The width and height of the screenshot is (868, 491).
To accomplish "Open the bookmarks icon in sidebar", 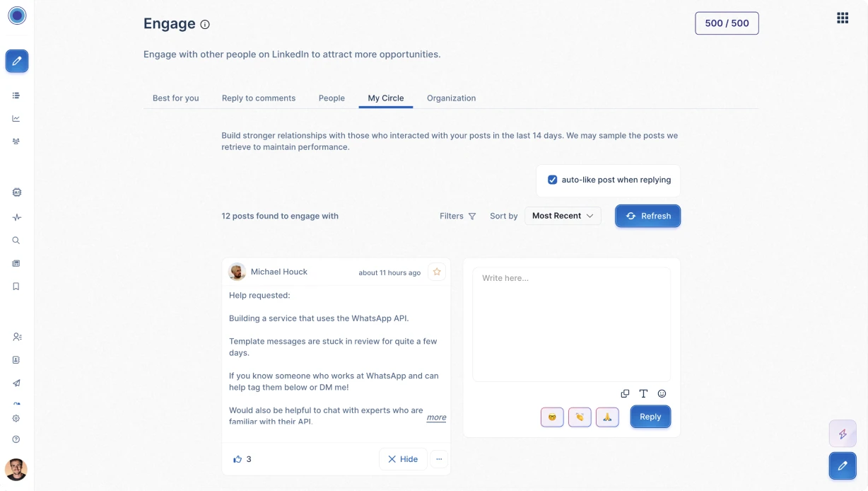I will point(16,286).
